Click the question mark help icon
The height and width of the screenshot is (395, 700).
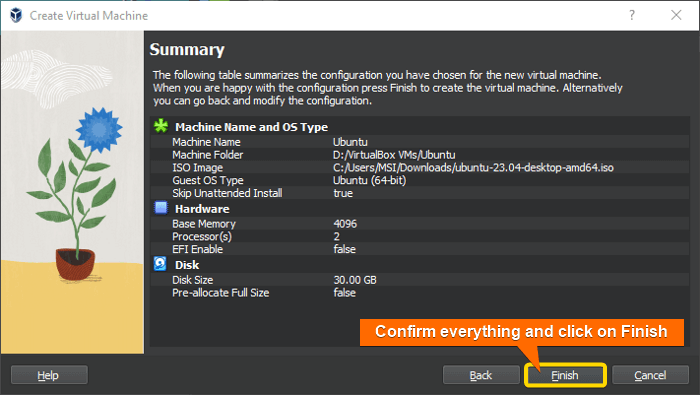[632, 15]
